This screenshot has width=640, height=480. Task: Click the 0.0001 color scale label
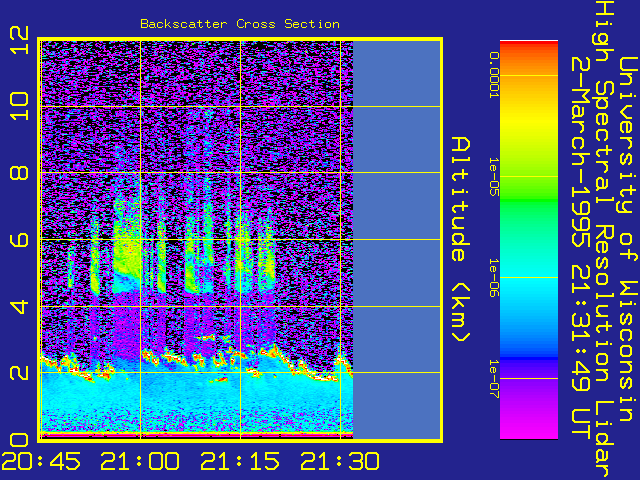pyautogui.click(x=494, y=75)
